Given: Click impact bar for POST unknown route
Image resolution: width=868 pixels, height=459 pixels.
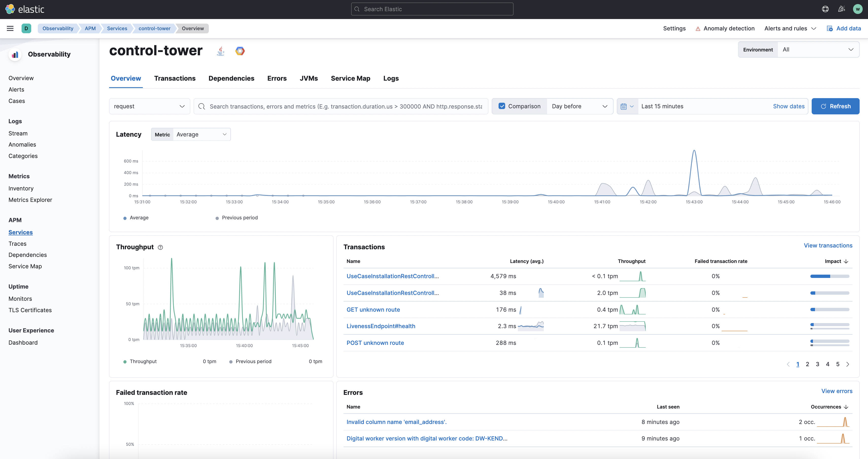Looking at the screenshot, I should 830,343.
